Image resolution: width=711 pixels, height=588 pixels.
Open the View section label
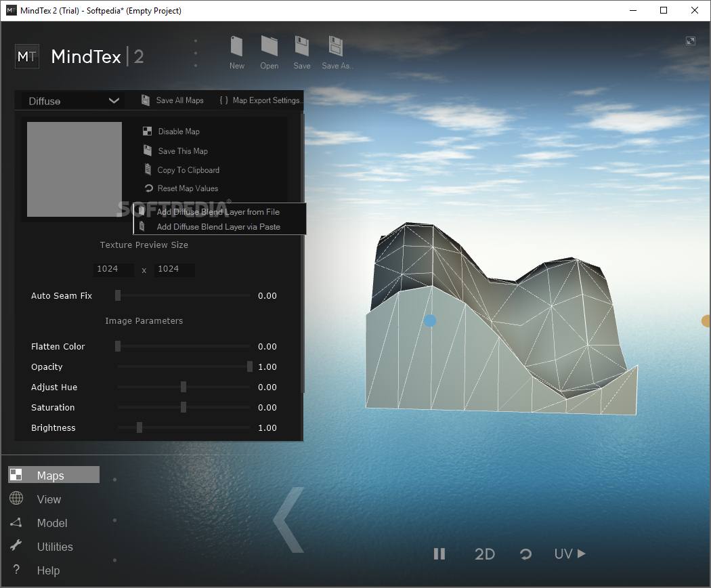49,499
